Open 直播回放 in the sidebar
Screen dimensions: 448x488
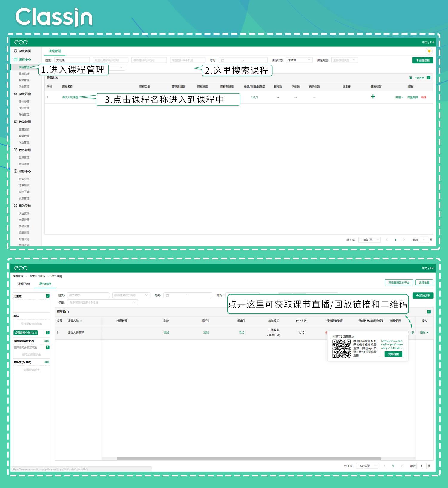click(x=24, y=130)
